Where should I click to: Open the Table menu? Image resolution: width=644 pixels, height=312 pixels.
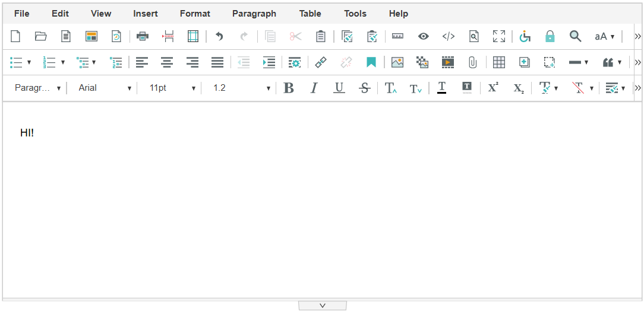310,14
